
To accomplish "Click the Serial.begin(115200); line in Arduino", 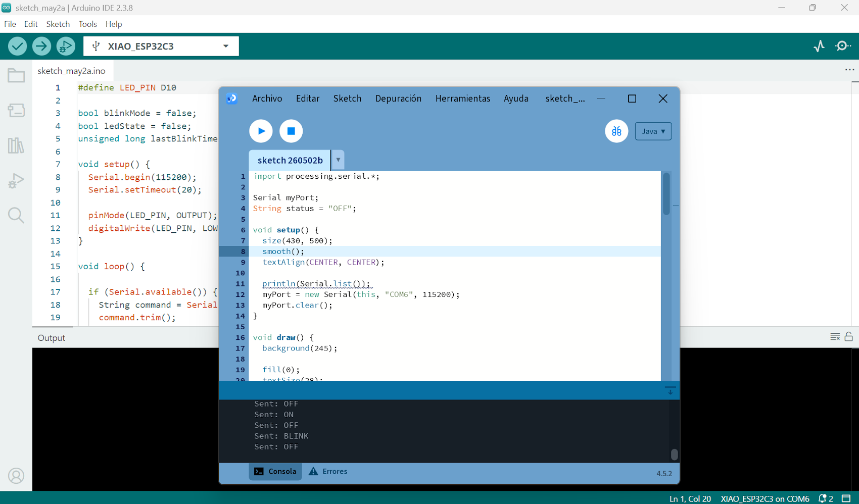I will [x=142, y=177].
